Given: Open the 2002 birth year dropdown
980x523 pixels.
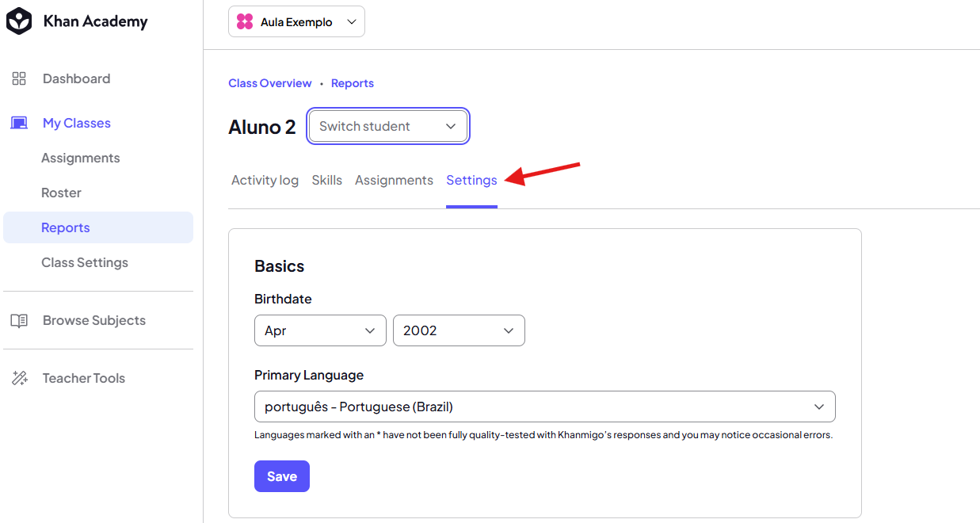Looking at the screenshot, I should click(459, 330).
